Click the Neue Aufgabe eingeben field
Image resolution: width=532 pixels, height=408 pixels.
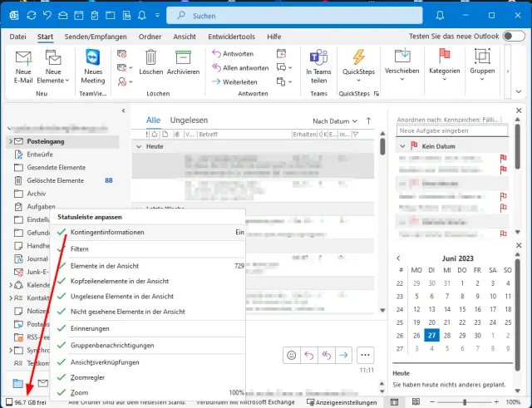[x=450, y=131]
